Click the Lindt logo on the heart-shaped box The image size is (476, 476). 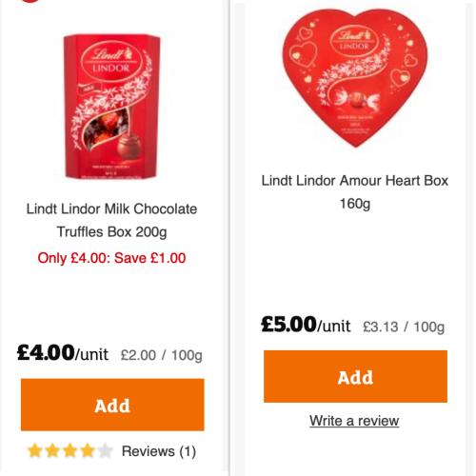pyautogui.click(x=354, y=39)
